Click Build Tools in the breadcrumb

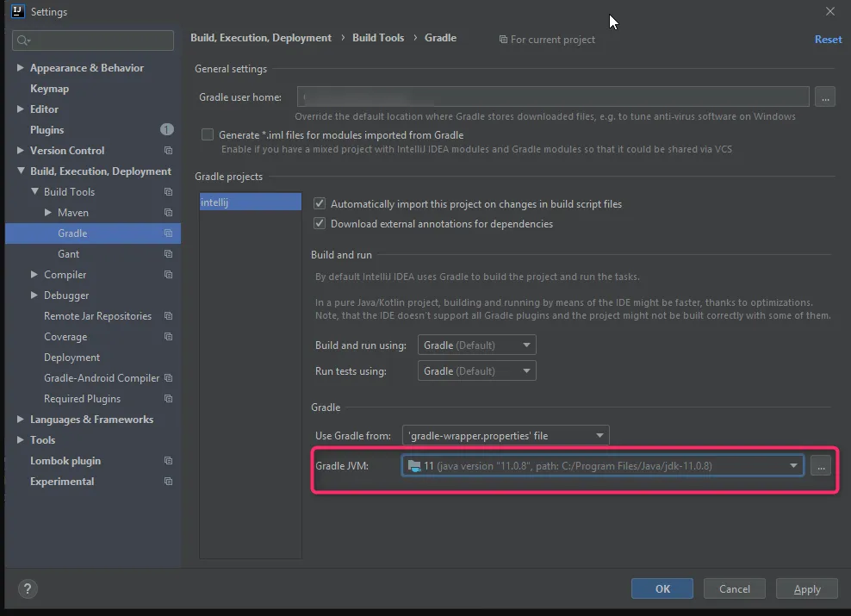[x=378, y=37]
